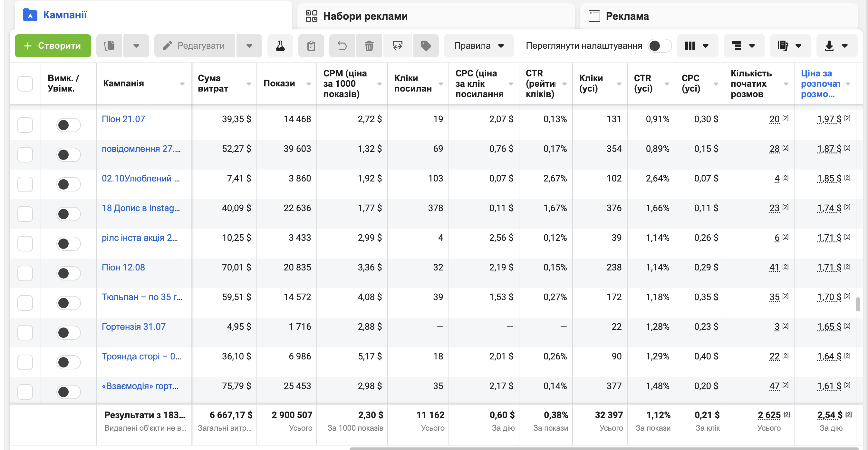Click the reports document icon
Image resolution: width=868 pixels, height=450 pixels.
pyautogui.click(x=782, y=45)
